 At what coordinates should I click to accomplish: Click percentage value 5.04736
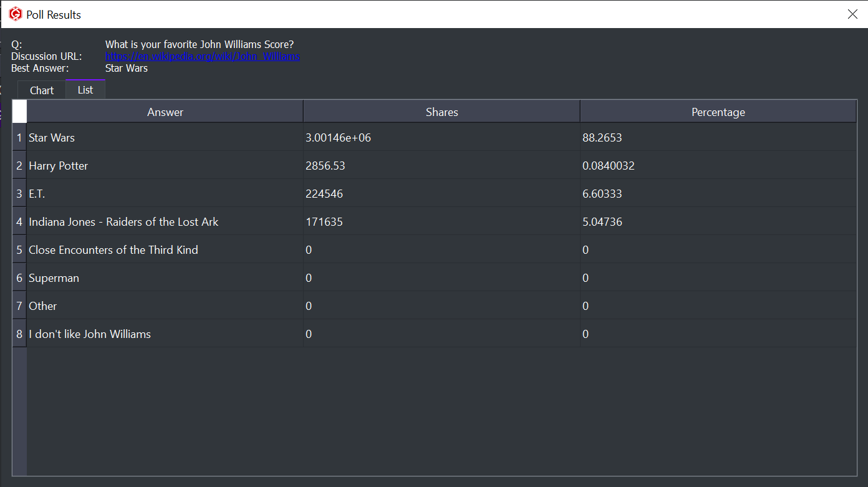[718, 221]
